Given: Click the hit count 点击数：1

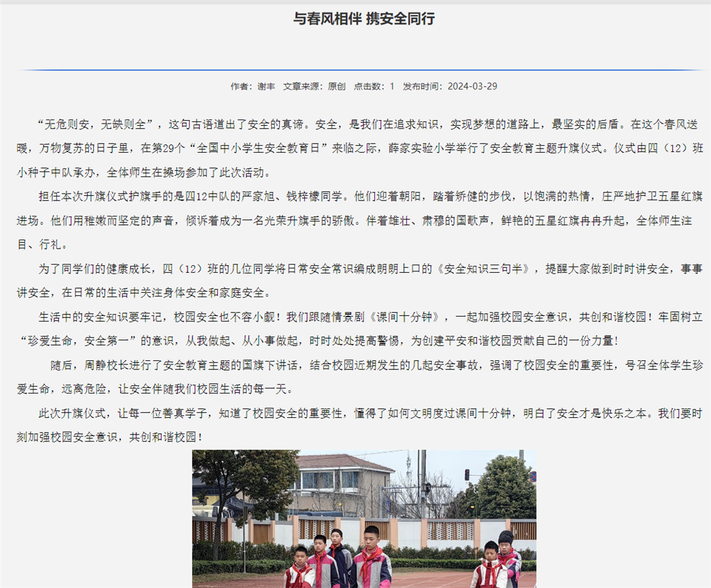Looking at the screenshot, I should point(374,86).
